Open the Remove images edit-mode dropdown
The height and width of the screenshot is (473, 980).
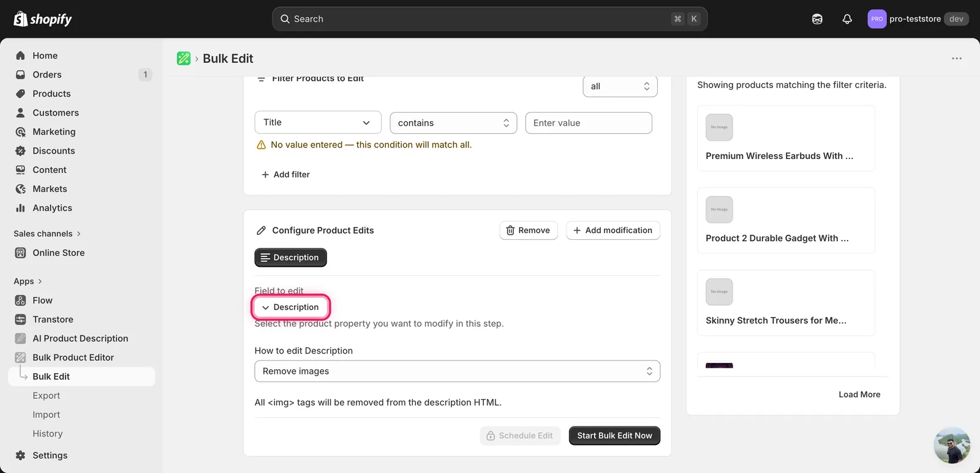click(457, 371)
